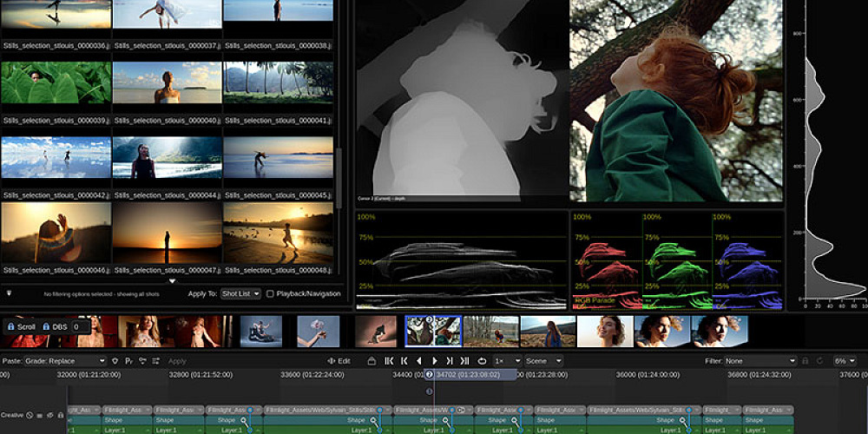Select the flower-in-hand shot in filmstrip

pos(319,331)
